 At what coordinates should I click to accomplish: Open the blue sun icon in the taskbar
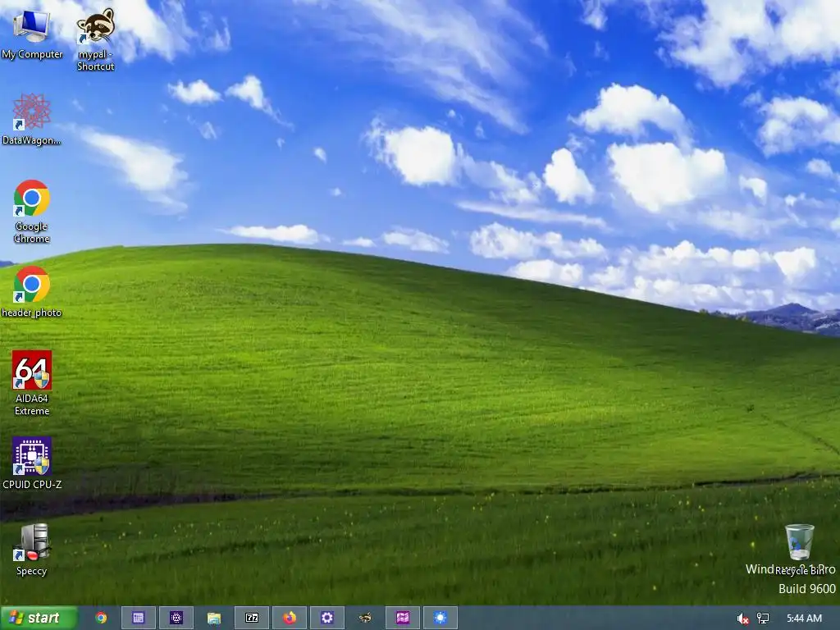[x=441, y=618]
